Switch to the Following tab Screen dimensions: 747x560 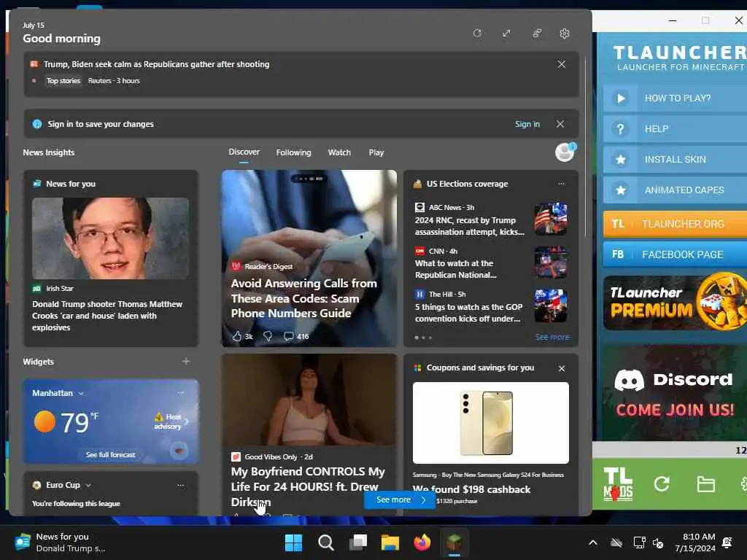293,152
